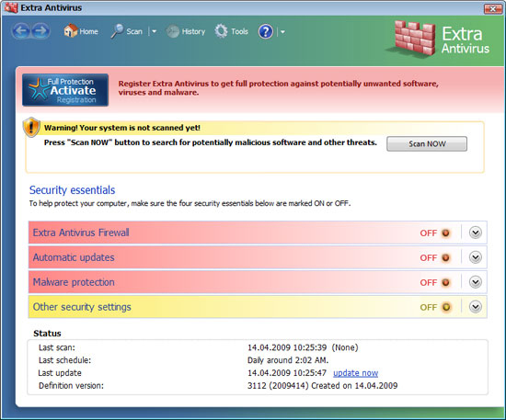This screenshot has height=420, width=506.
Task: Click the 'Last scan:' label
Action: [x=57, y=347]
